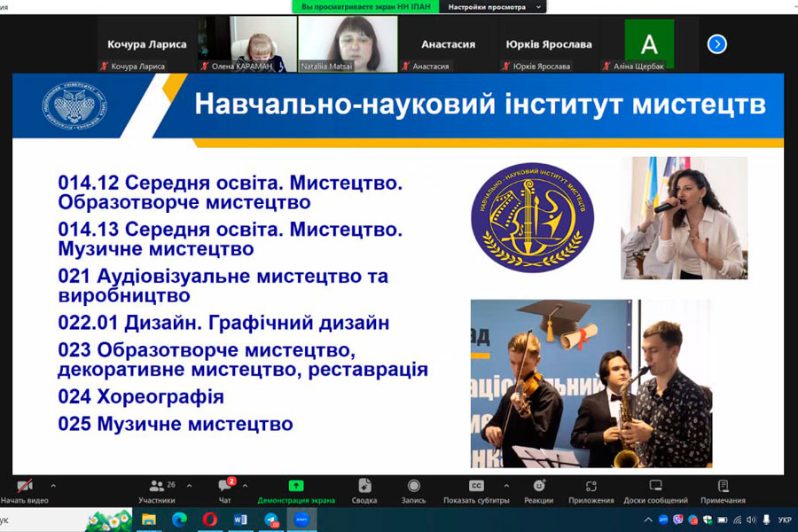Open Telegram from taskbar

click(x=271, y=520)
